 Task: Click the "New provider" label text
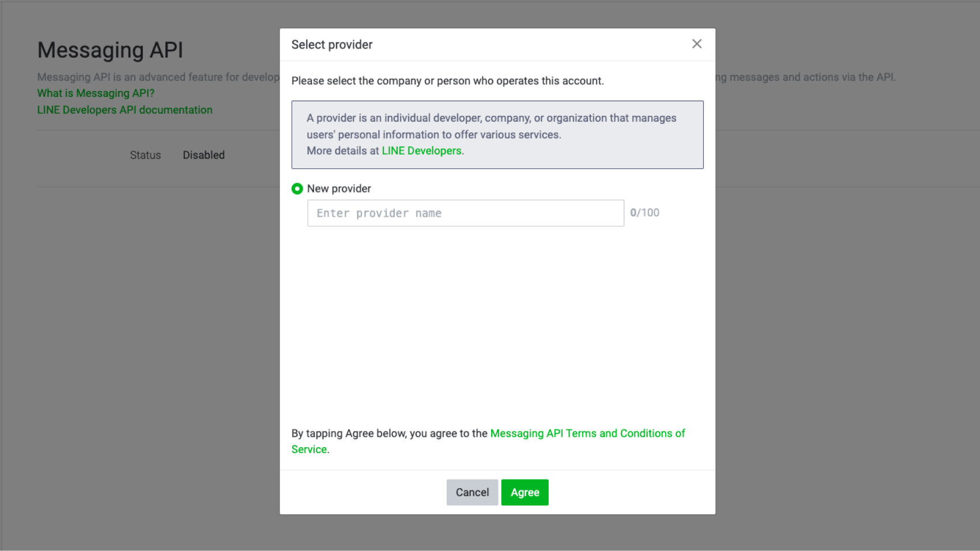click(x=339, y=188)
